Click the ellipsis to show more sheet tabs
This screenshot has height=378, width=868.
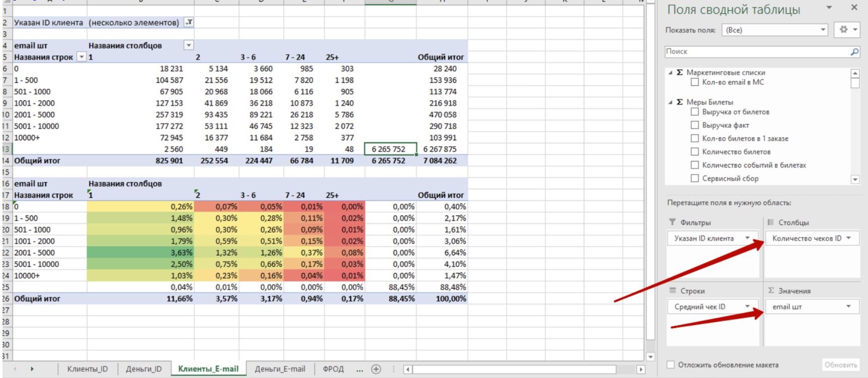[359, 369]
